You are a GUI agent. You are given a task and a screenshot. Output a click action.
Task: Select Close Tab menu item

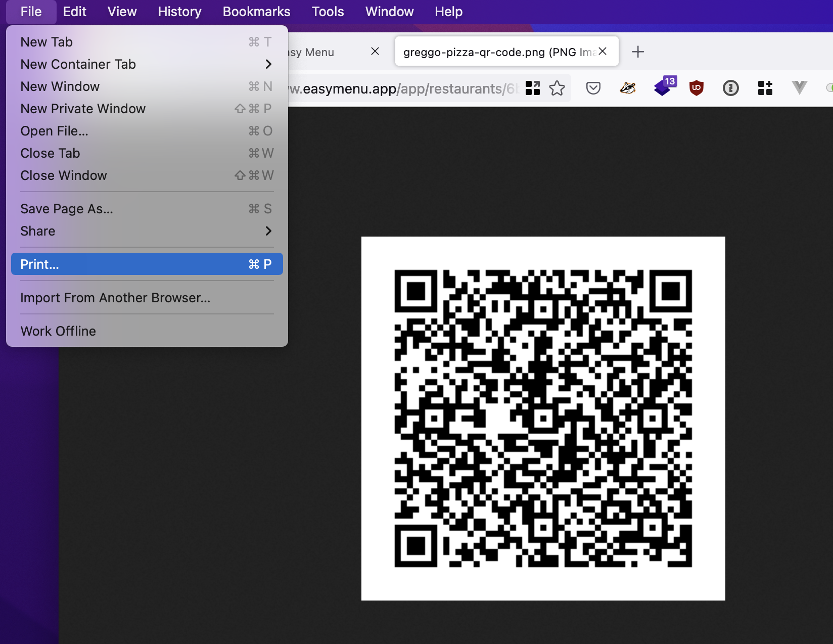147,153
